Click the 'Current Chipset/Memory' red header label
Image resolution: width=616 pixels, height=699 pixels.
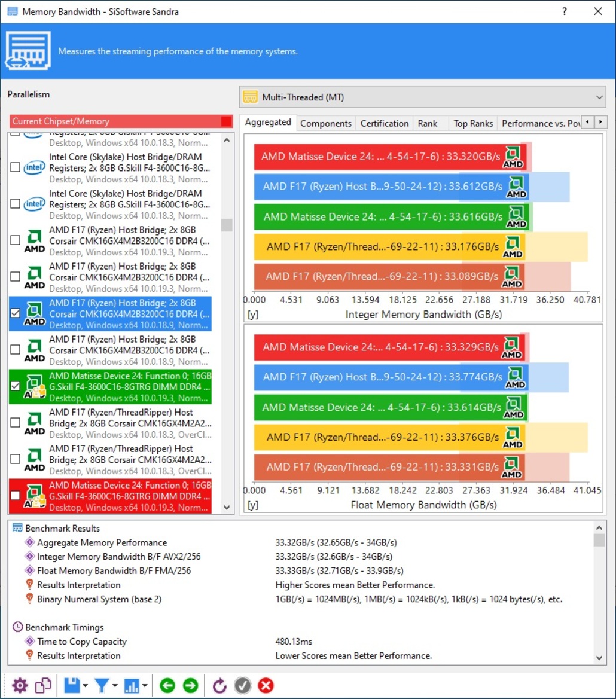61,121
